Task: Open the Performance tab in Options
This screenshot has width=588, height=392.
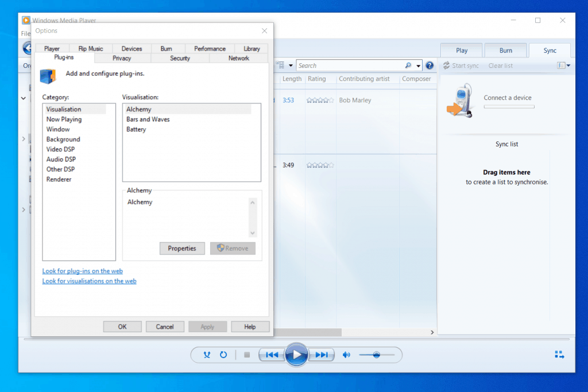Action: click(210, 49)
